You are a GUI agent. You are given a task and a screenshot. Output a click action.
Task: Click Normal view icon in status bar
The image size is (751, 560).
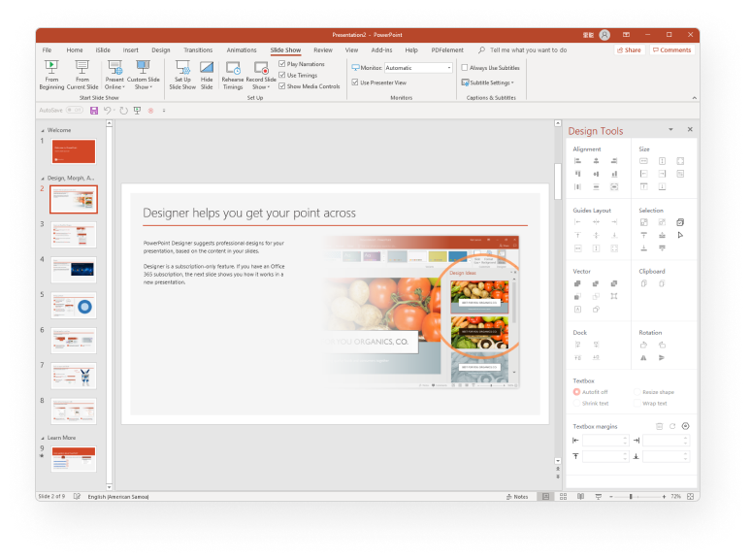tap(545, 497)
